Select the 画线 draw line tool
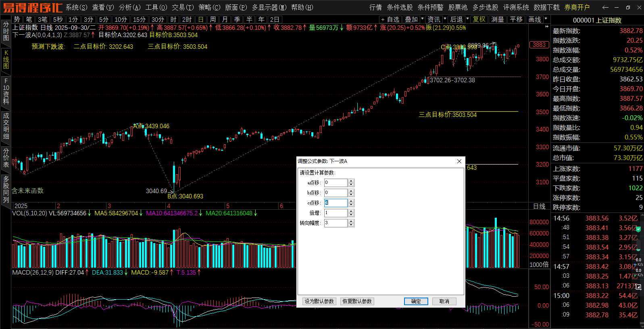644x329 pixels. [x=535, y=19]
